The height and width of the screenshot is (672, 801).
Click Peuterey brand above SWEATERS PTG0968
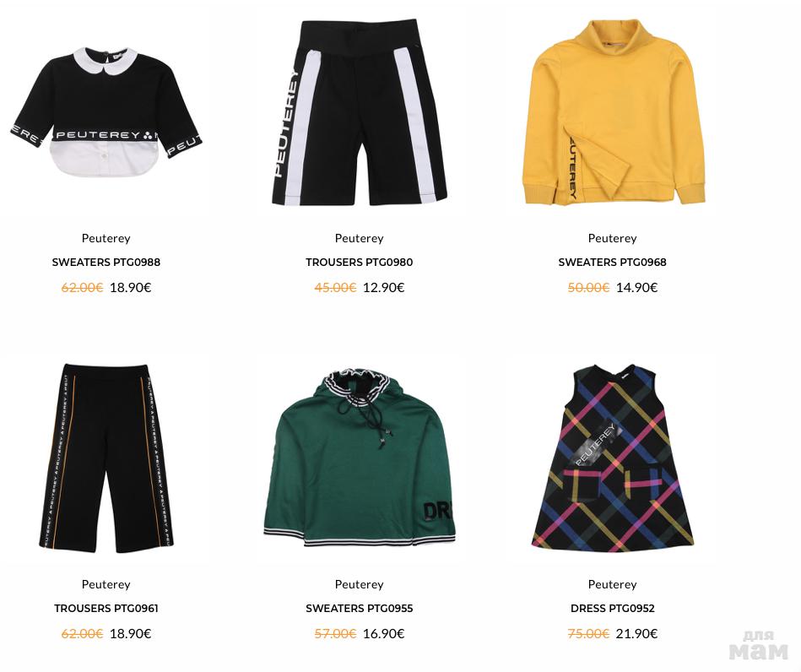[613, 238]
